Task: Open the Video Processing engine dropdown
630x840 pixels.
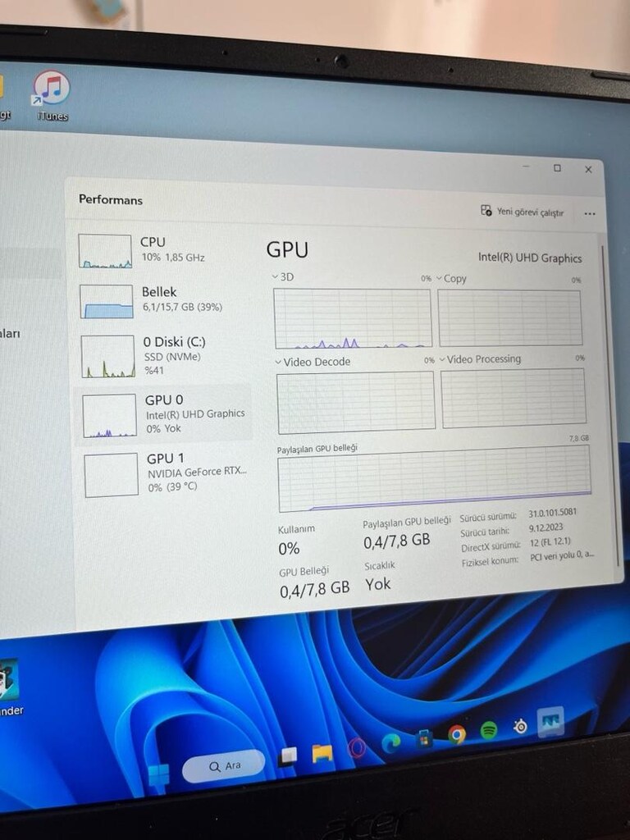Action: pyautogui.click(x=480, y=359)
